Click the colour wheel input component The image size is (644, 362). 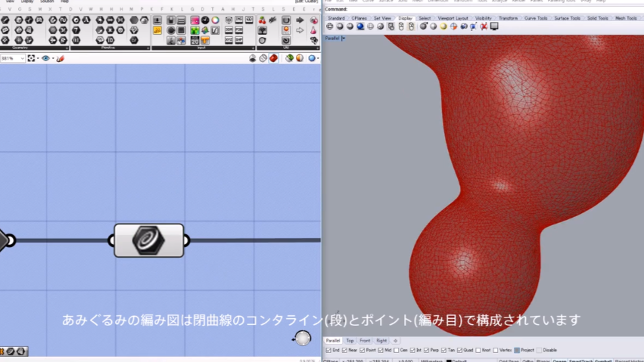(x=216, y=20)
